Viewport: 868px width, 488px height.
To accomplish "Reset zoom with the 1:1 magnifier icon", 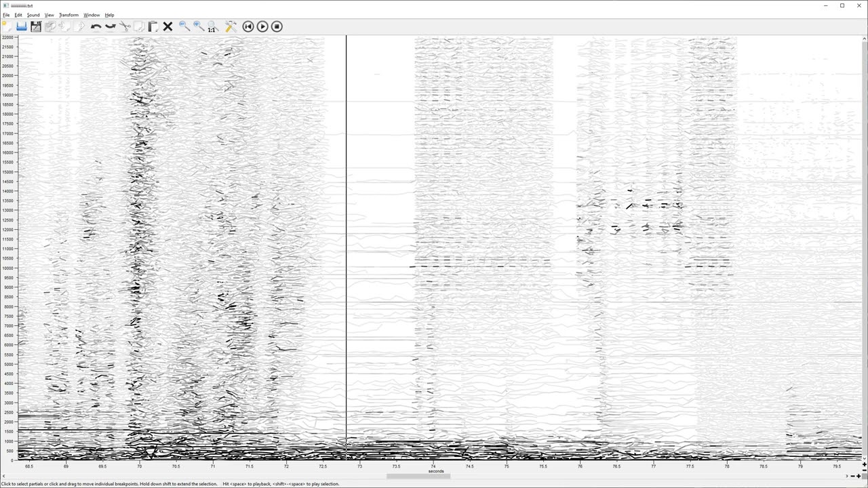I will 212,26.
